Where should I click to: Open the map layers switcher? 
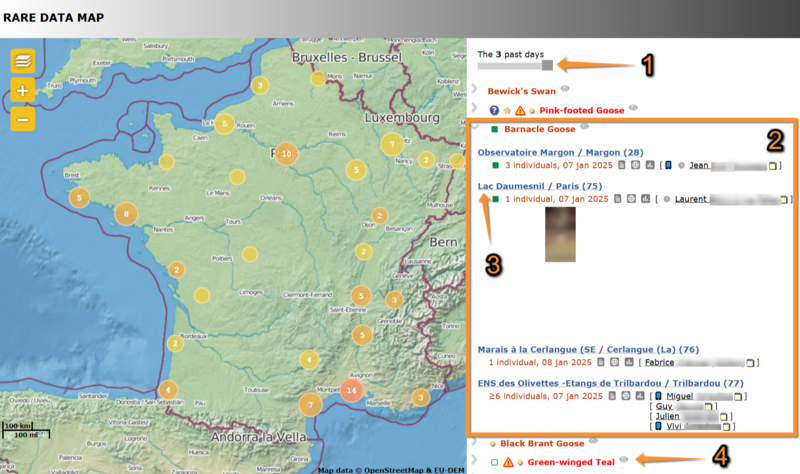click(23, 61)
